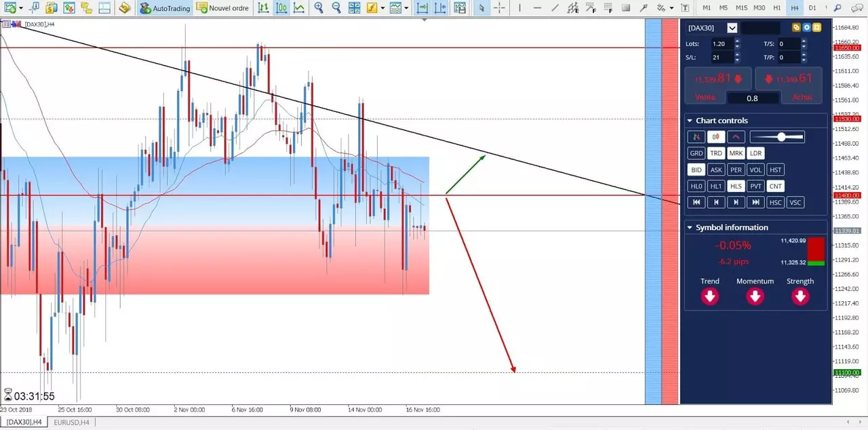Switch to the EURUSD,H4 chart tab
The width and height of the screenshot is (868, 430).
point(71,423)
